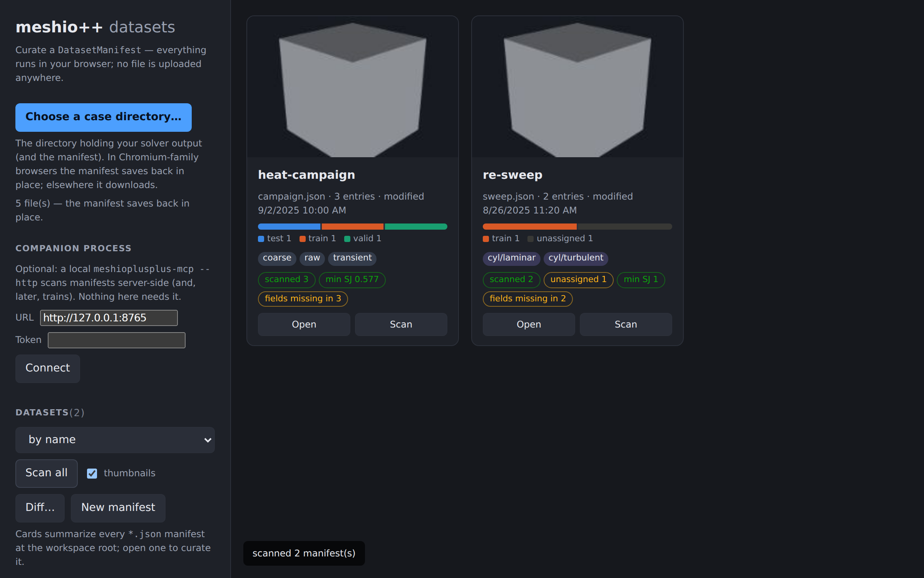Click the heat-campaign cube thumbnail
The image size is (924, 578).
(353, 87)
